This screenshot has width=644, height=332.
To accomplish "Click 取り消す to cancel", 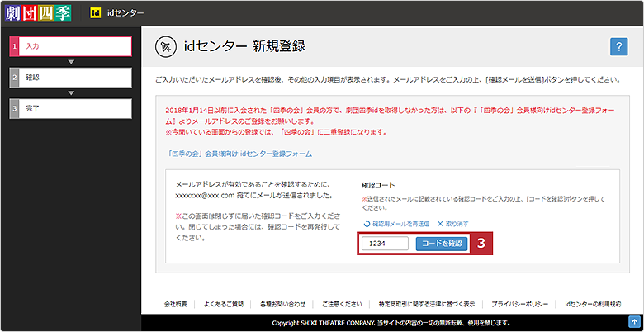I will (x=452, y=224).
